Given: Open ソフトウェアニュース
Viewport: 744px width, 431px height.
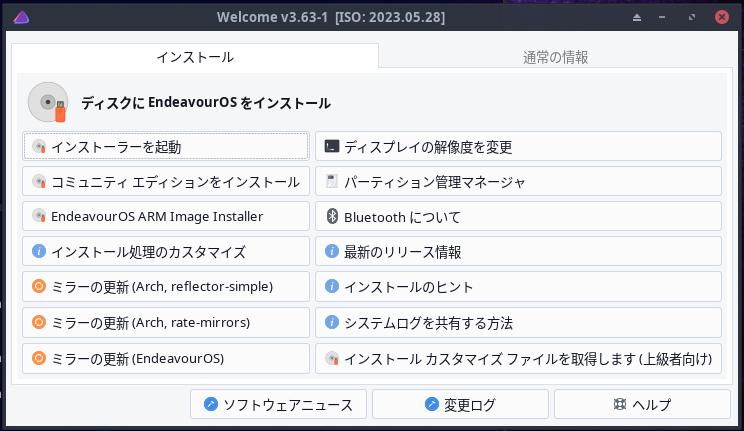Looking at the screenshot, I should pyautogui.click(x=279, y=404).
